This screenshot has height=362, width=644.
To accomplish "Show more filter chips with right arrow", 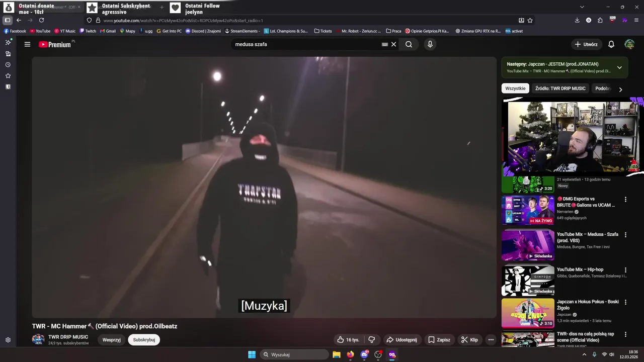I will [x=620, y=89].
